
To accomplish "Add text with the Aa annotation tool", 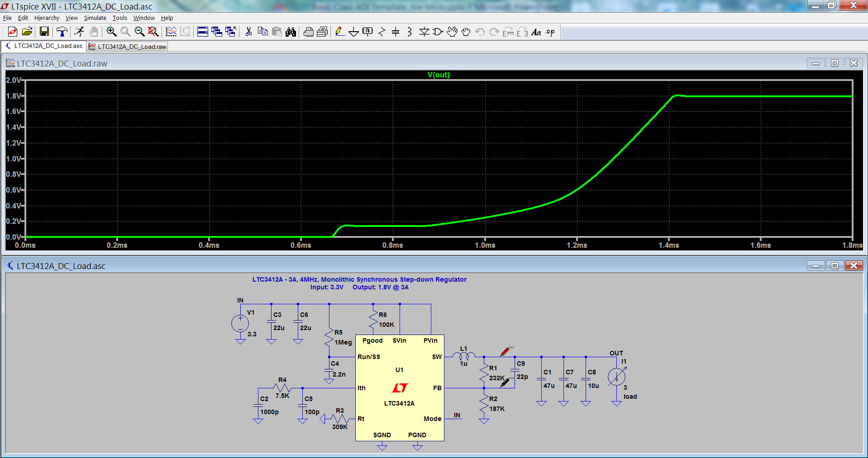I will [x=537, y=32].
